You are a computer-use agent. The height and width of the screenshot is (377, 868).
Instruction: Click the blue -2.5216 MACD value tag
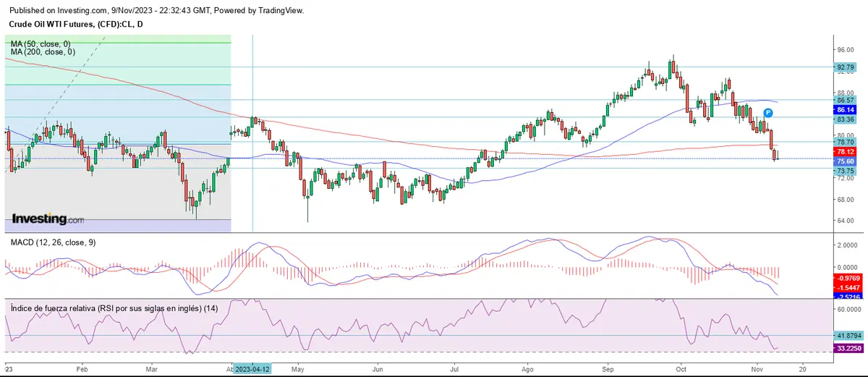click(x=848, y=297)
